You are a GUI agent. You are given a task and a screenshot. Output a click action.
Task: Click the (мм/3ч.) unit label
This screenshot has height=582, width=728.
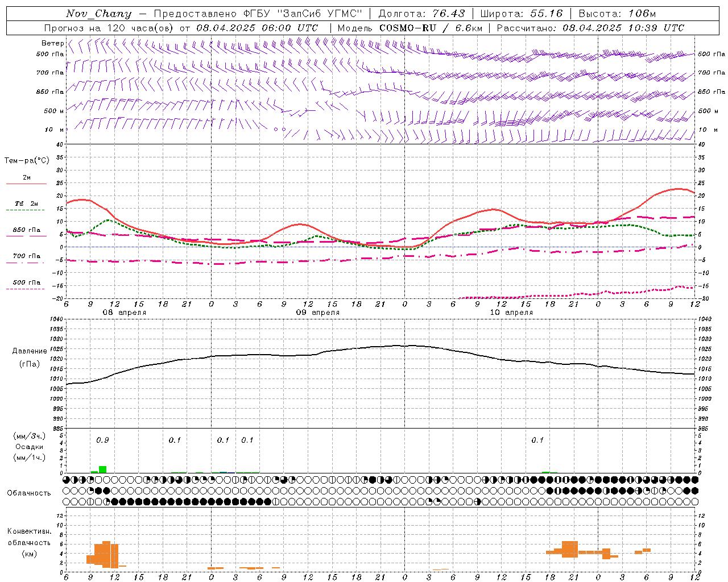coord(30,436)
